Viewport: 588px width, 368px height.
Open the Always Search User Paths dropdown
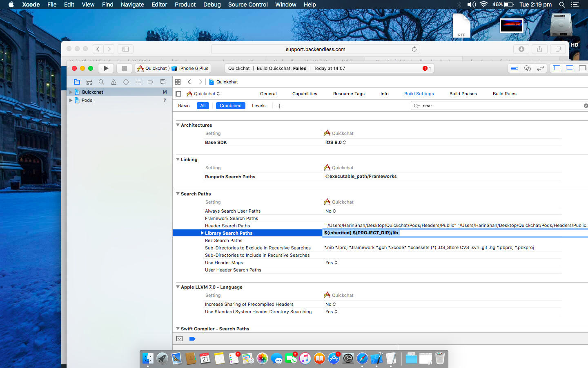click(331, 211)
